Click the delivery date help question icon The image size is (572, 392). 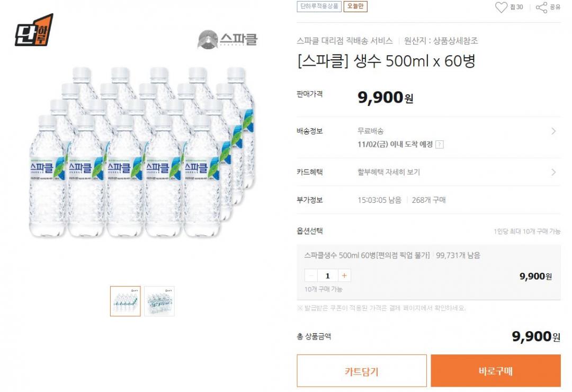439,145
